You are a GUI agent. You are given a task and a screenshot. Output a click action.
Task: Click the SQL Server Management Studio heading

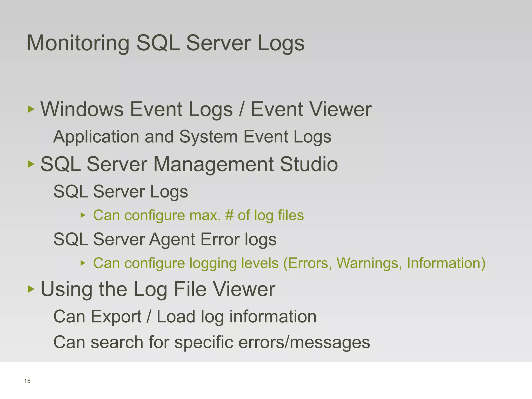189,164
